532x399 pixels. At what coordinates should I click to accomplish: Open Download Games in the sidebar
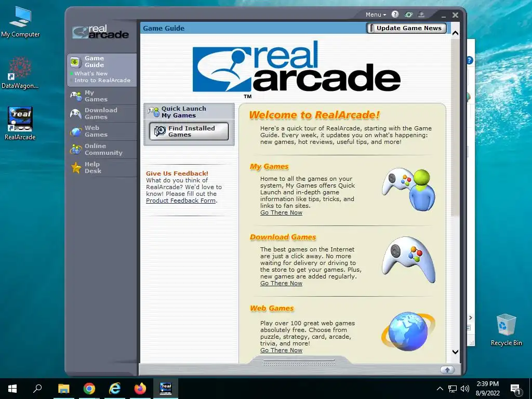coord(102,113)
